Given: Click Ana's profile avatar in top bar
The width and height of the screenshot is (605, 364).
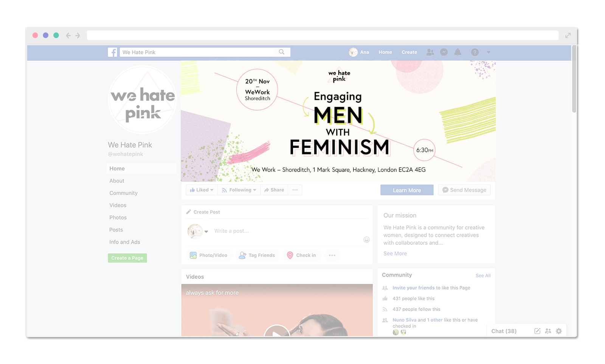Looking at the screenshot, I should 353,52.
